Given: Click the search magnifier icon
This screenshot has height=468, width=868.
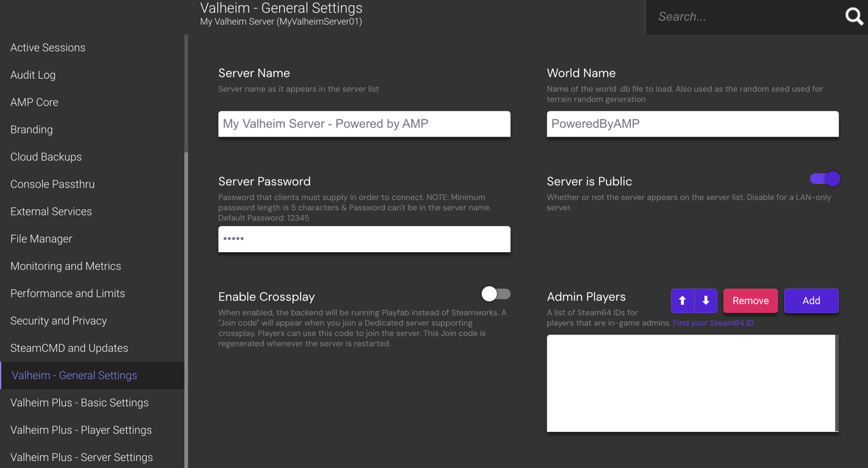Looking at the screenshot, I should 853,16.
